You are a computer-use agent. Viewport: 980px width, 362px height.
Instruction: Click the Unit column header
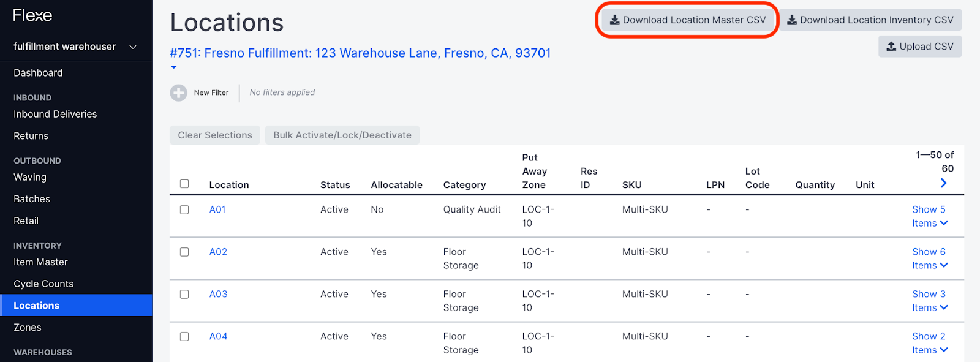(x=865, y=185)
